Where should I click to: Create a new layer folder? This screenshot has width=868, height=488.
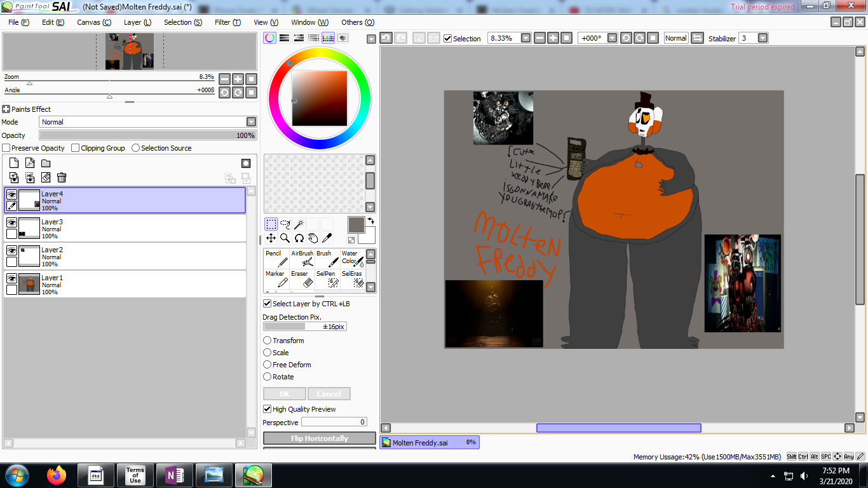tap(46, 163)
